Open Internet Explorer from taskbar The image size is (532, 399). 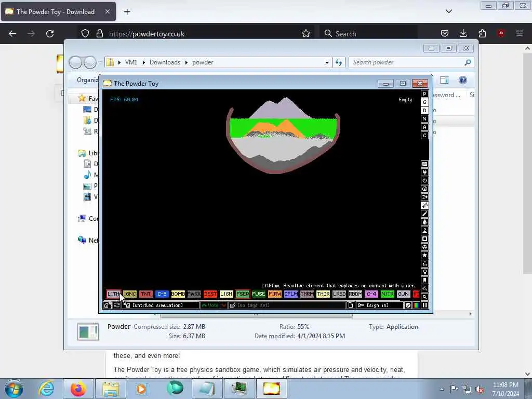click(46, 389)
